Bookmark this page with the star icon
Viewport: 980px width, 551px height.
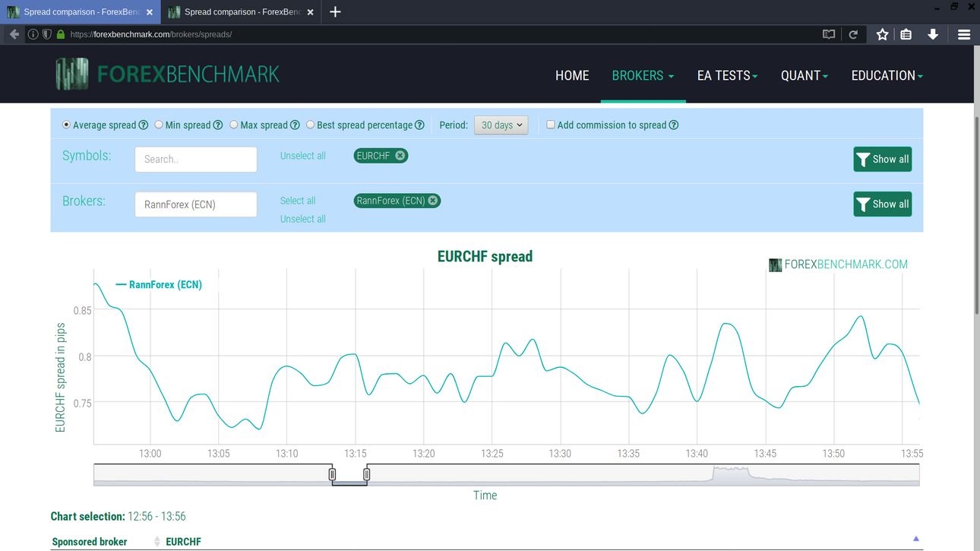pos(882,34)
